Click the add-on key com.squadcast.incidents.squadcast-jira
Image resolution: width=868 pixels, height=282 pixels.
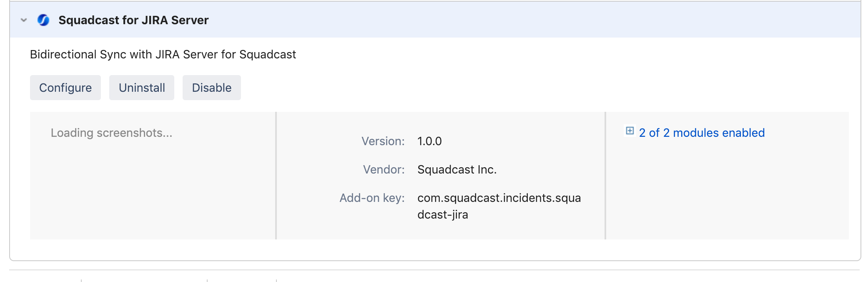coord(499,206)
